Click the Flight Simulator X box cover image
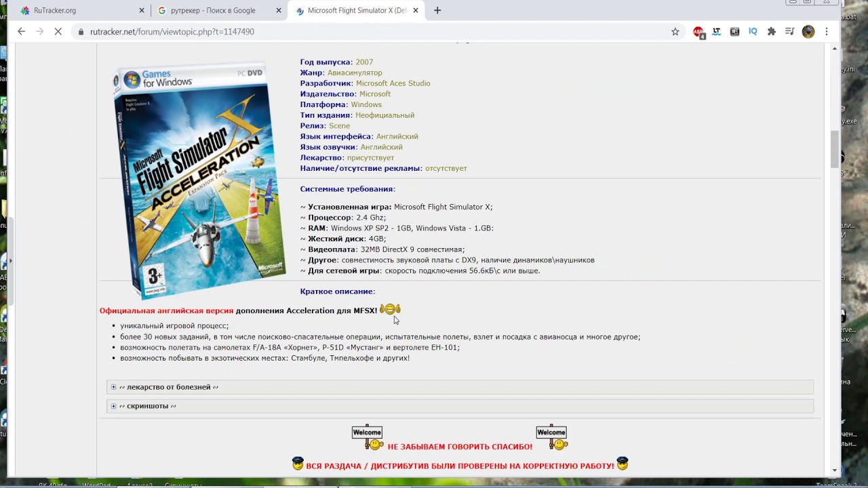Image resolution: width=868 pixels, height=488 pixels. (199, 180)
